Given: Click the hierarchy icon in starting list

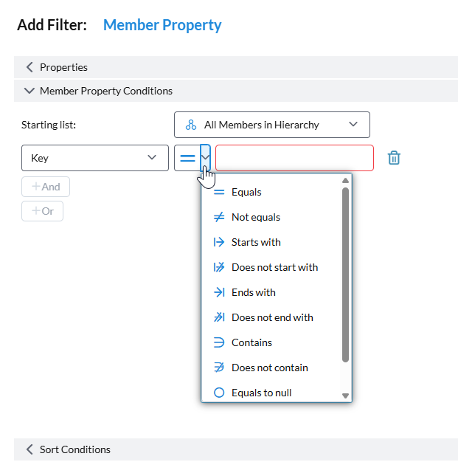Looking at the screenshot, I should tap(191, 125).
